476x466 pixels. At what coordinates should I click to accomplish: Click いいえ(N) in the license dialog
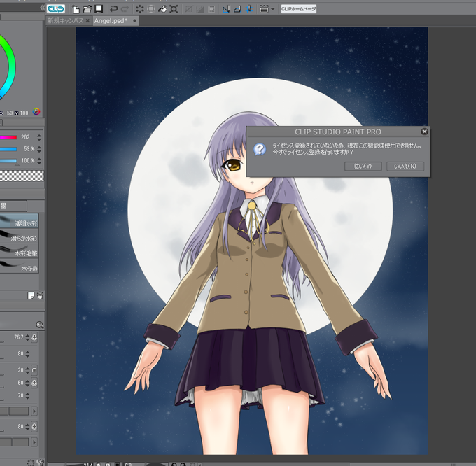tap(405, 166)
